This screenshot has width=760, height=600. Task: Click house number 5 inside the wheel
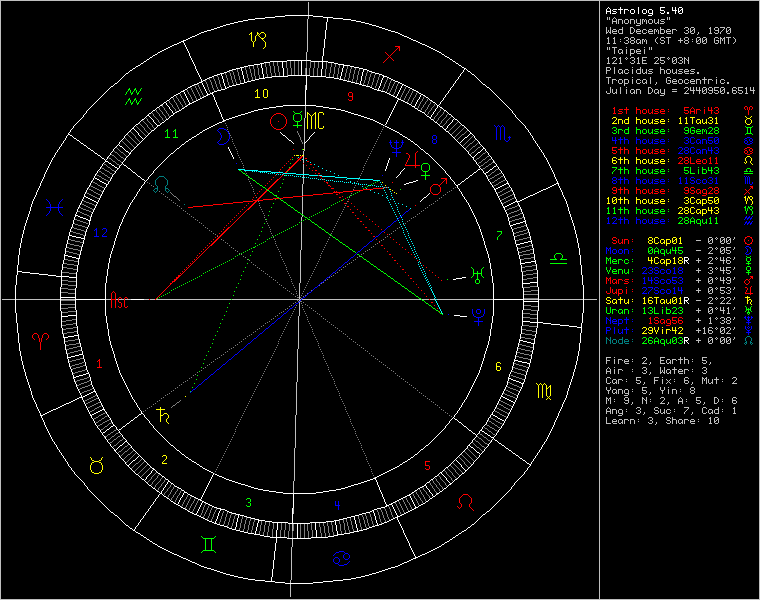[x=427, y=465]
